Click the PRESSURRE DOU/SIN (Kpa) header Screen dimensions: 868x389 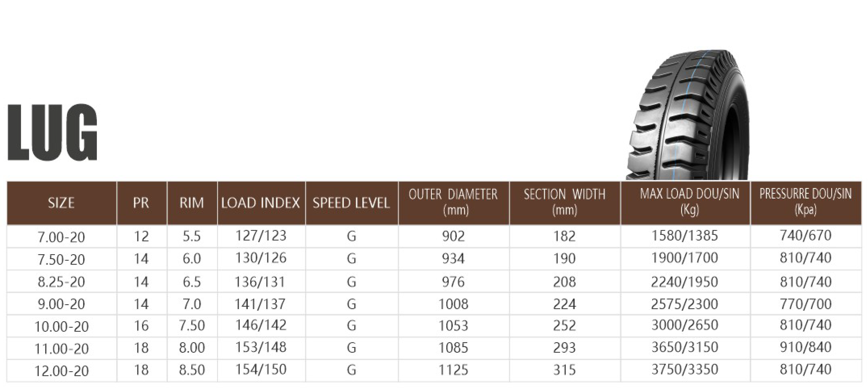[806, 203]
